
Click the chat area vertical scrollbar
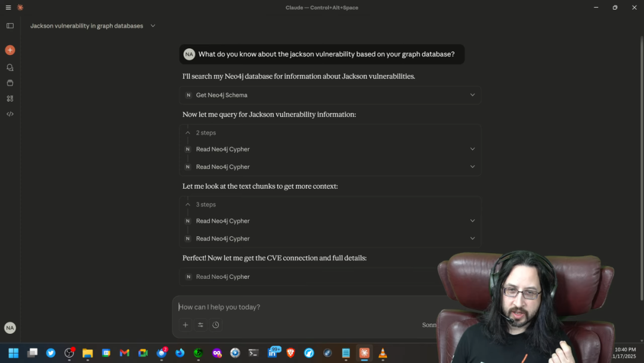[642, 168]
